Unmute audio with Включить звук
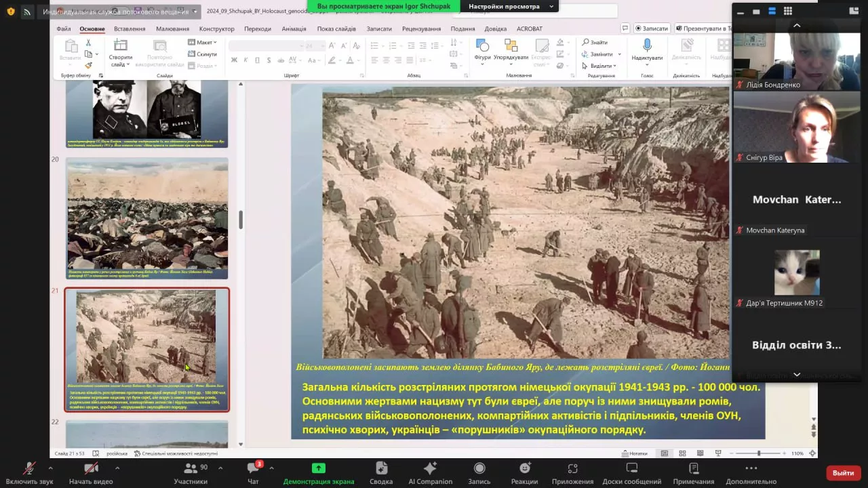The height and width of the screenshot is (488, 868). click(x=29, y=473)
